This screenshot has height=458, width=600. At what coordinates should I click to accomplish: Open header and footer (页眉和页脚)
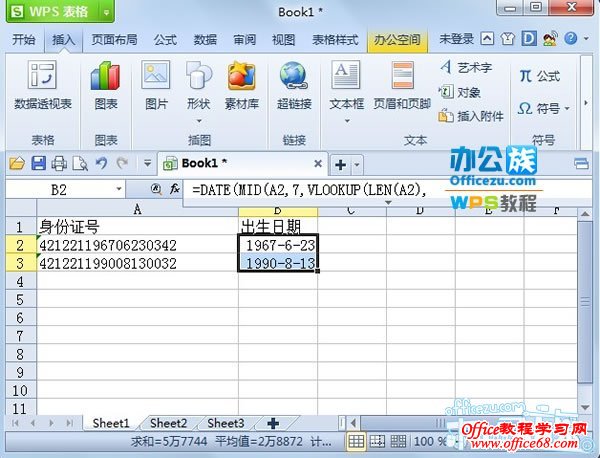(x=402, y=85)
